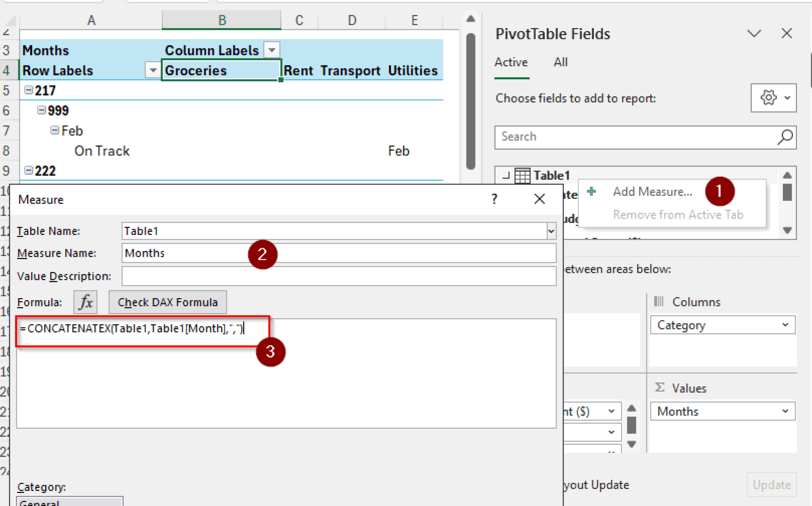Click the Measure dialog help question mark

[x=494, y=199]
